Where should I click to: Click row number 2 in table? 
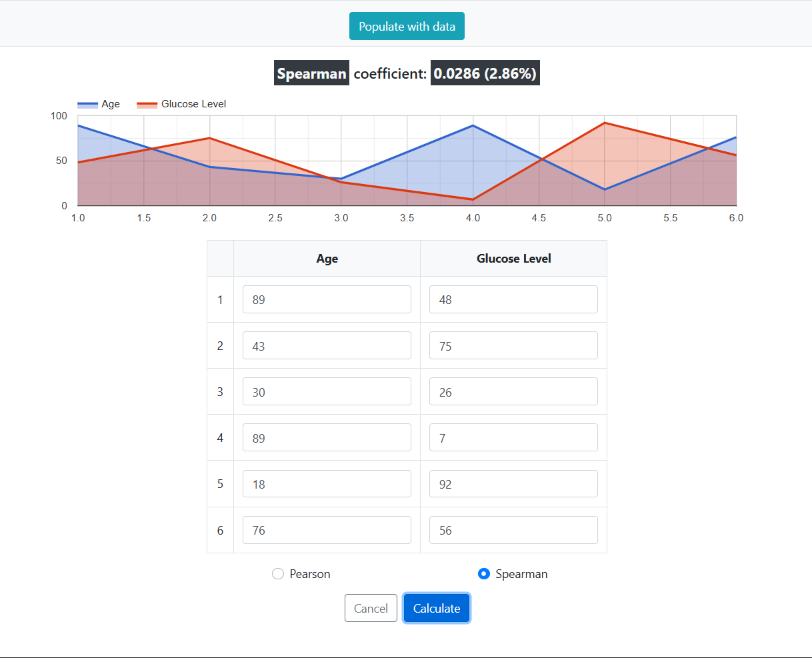point(220,345)
